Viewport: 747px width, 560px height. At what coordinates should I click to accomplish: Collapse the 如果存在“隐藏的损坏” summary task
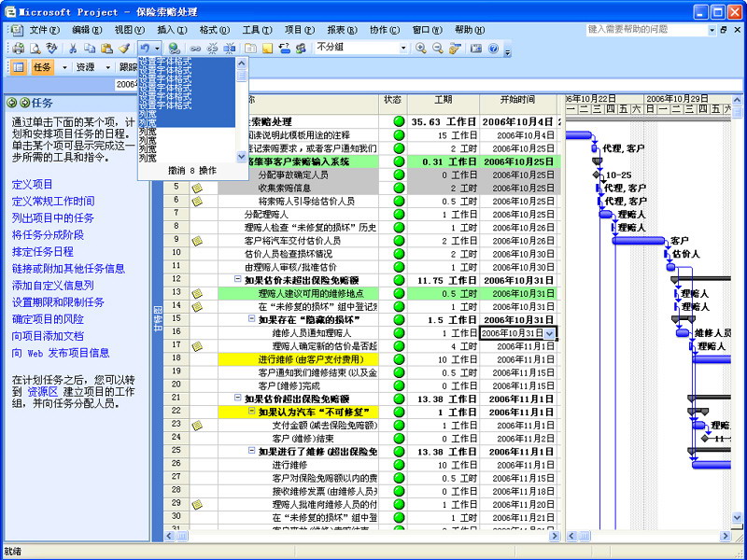coord(251,319)
